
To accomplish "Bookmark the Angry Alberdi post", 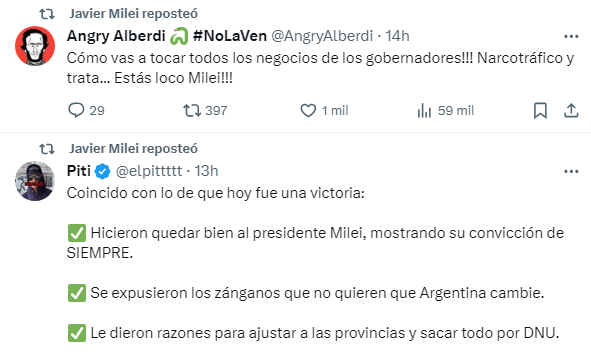I will click(x=540, y=110).
